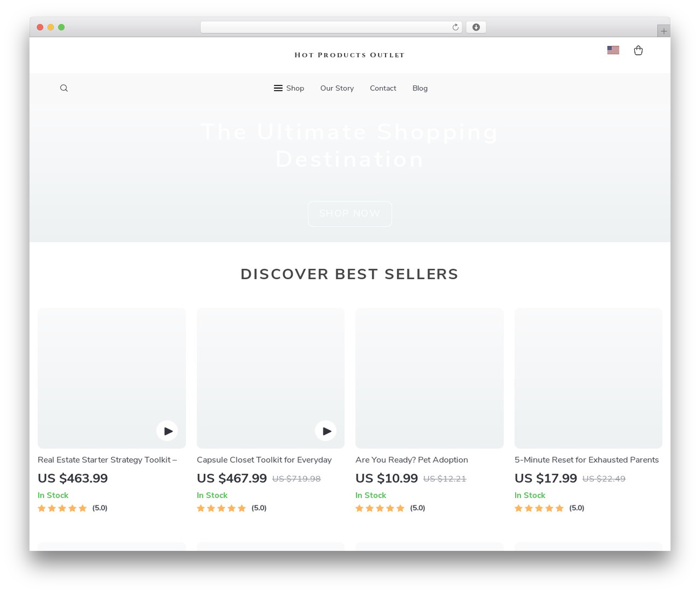
Task: Click the crossed-out US $12.21 price
Action: pos(445,479)
